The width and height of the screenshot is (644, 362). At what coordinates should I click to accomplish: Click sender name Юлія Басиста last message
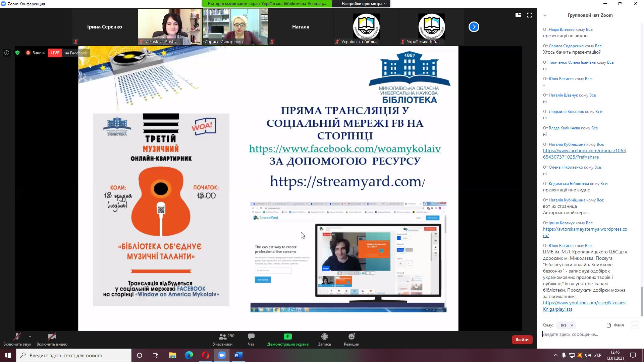pos(561,246)
